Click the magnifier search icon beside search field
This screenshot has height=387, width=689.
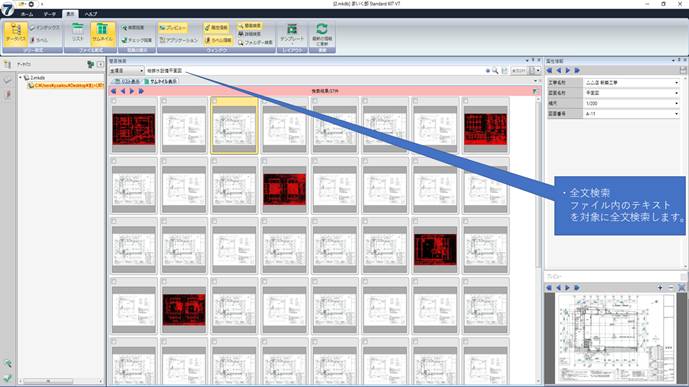(496, 71)
